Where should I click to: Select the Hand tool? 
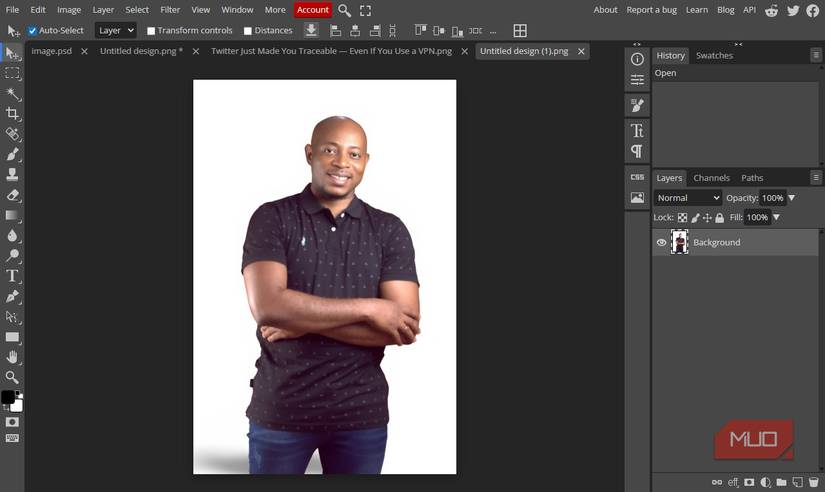click(x=12, y=357)
